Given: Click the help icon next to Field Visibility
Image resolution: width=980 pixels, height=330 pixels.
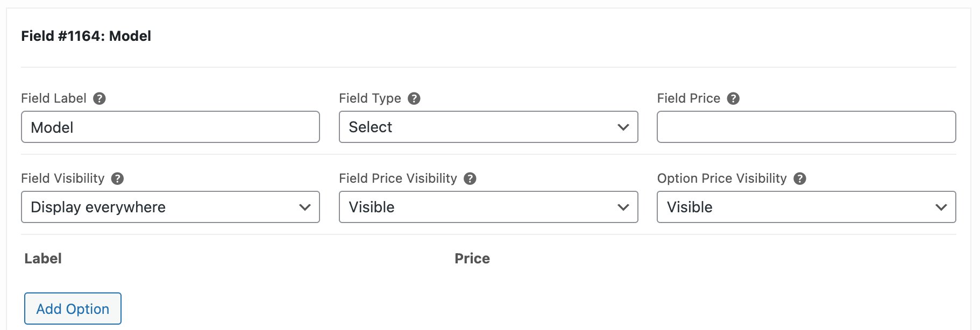Looking at the screenshot, I should pos(118,178).
